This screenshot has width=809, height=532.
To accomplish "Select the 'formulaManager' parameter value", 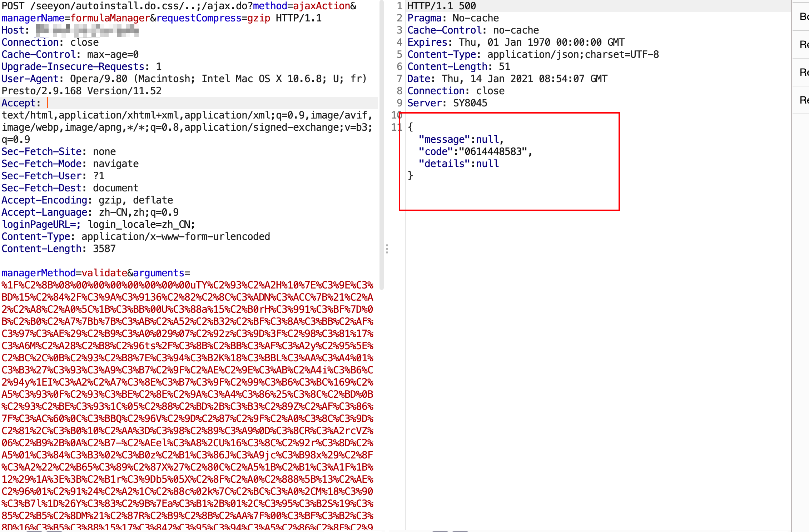I will tap(110, 18).
